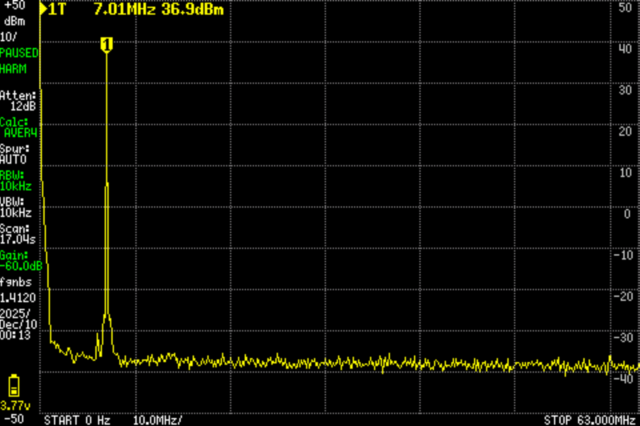Click the active marker triangle at top
The width and height of the screenshot is (640, 426).
tap(44, 9)
